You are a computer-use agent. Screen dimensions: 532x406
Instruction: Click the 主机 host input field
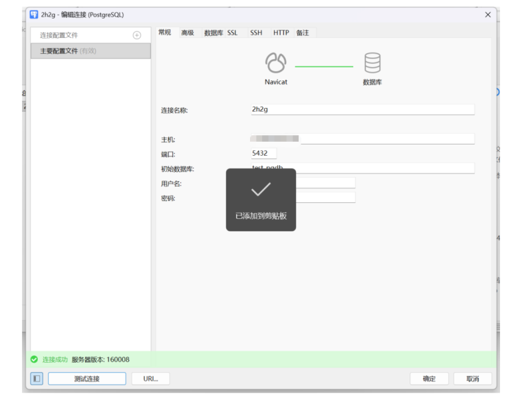pyautogui.click(x=362, y=139)
